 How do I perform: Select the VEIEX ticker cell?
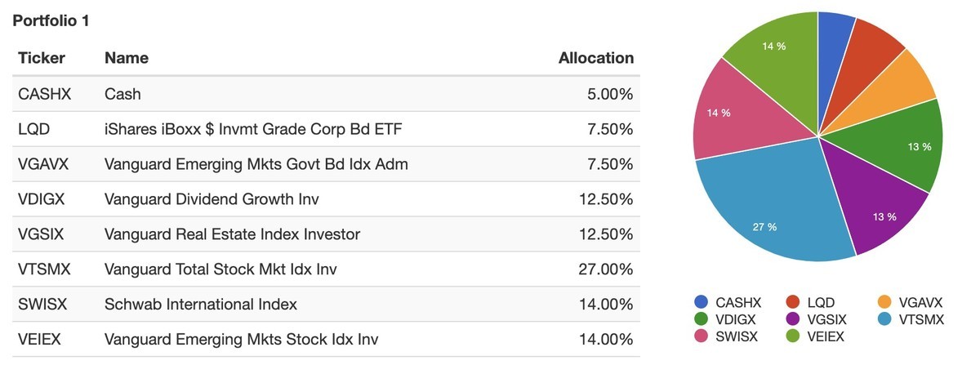tap(42, 340)
